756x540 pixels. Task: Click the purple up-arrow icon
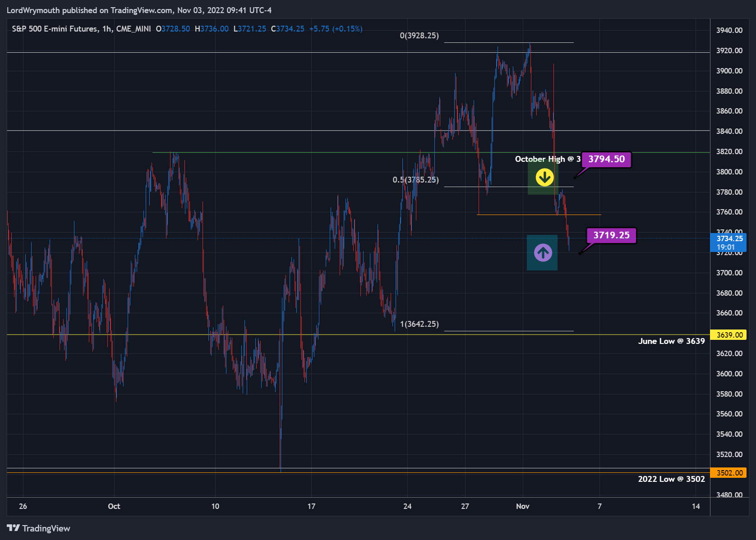(543, 252)
